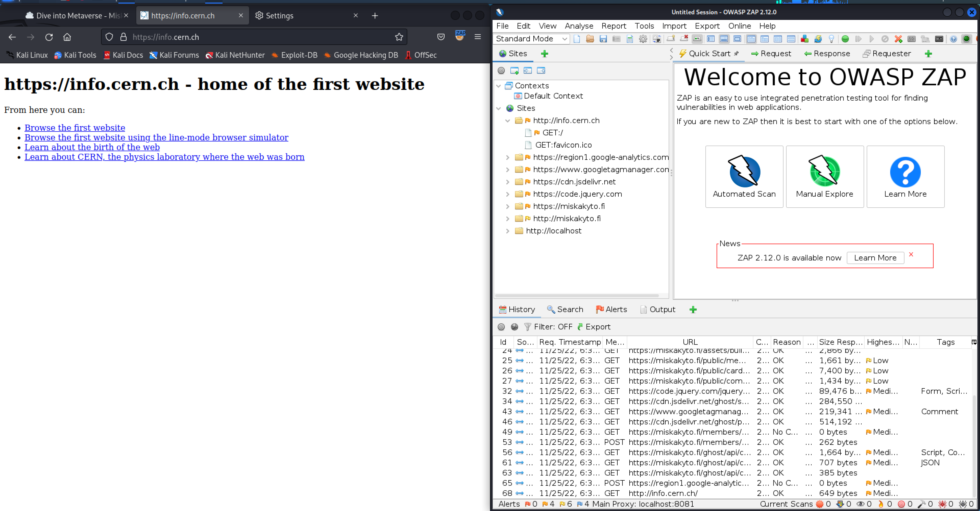
Task: Switch to the Alerts tab
Action: 611,309
